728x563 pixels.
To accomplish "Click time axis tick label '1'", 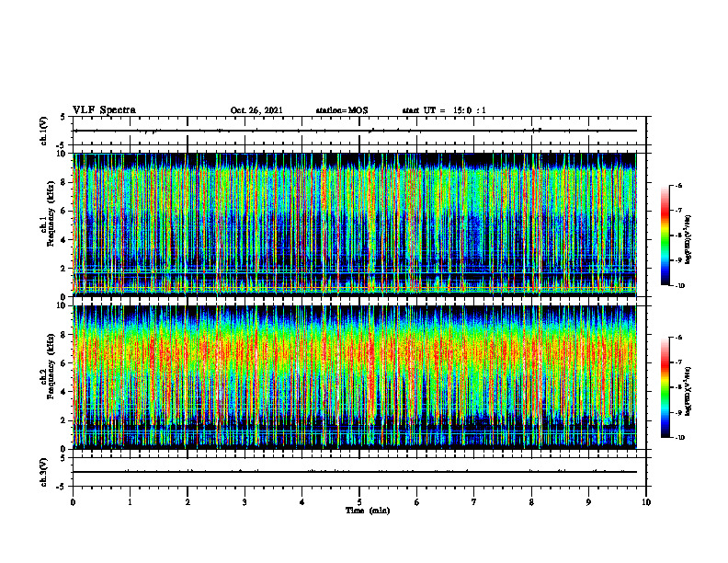I will [130, 502].
